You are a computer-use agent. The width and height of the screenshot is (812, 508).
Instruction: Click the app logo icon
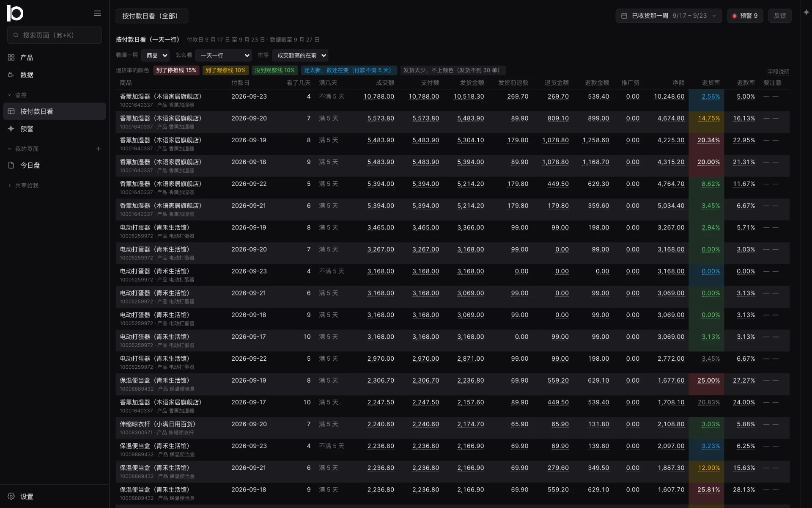pyautogui.click(x=15, y=13)
